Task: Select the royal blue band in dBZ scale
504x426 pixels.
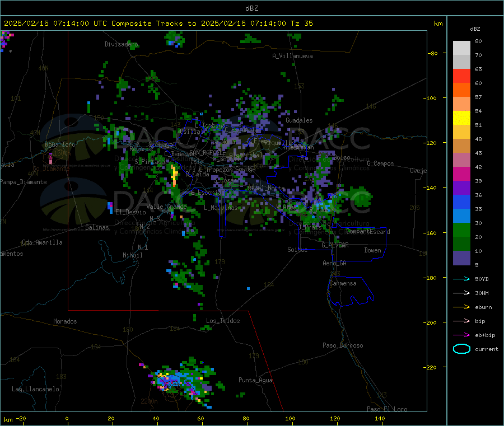Action: [461, 202]
